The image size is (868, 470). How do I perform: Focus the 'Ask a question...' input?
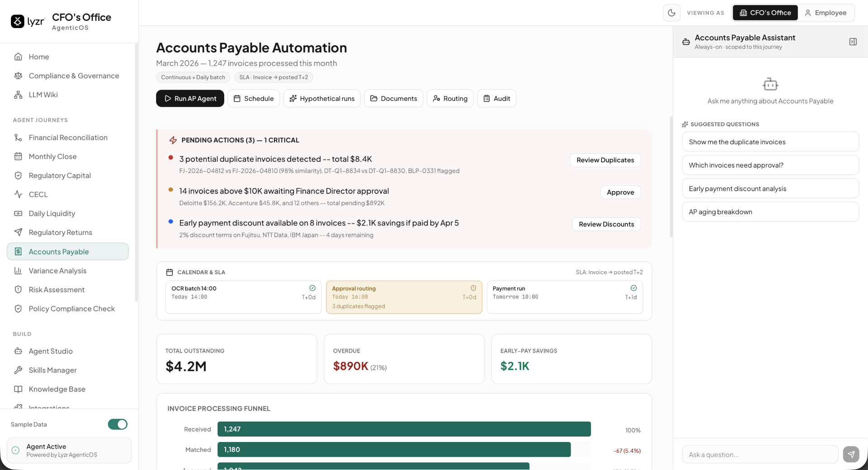pos(760,454)
